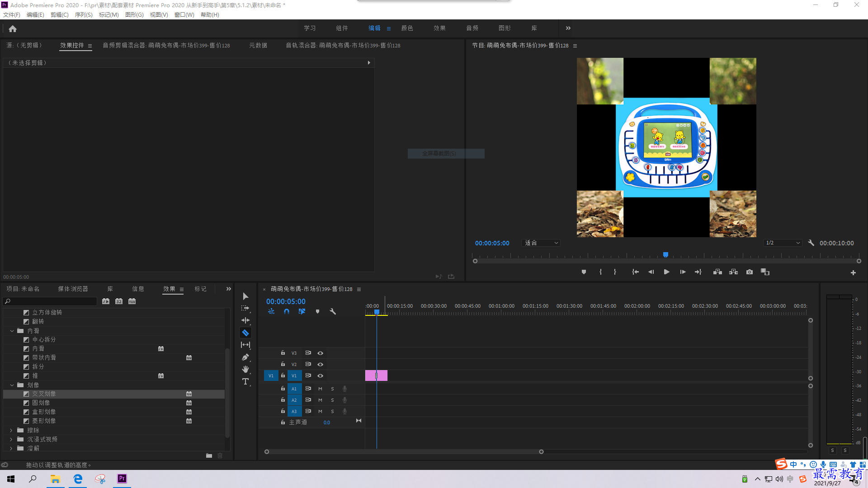Collapse the 划像 effects folder
Viewport: 868px width, 488px height.
point(12,385)
